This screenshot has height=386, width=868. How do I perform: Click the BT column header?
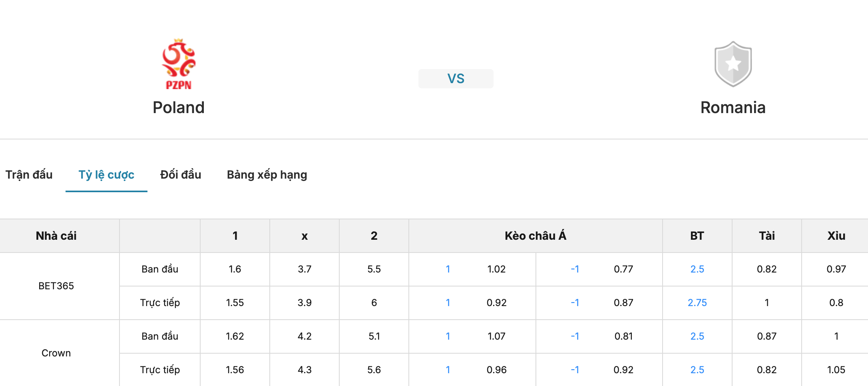point(697,236)
